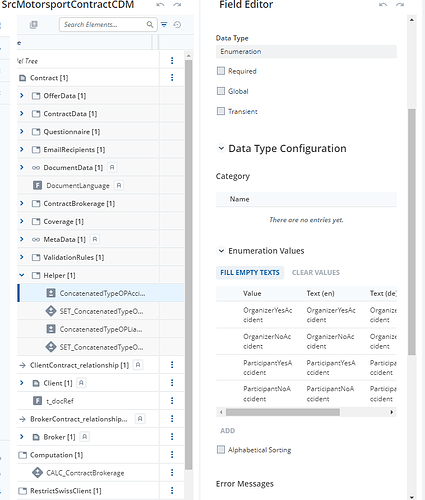Select the DocumentLanguage tree item
The width and height of the screenshot is (425, 500).
coord(78,186)
